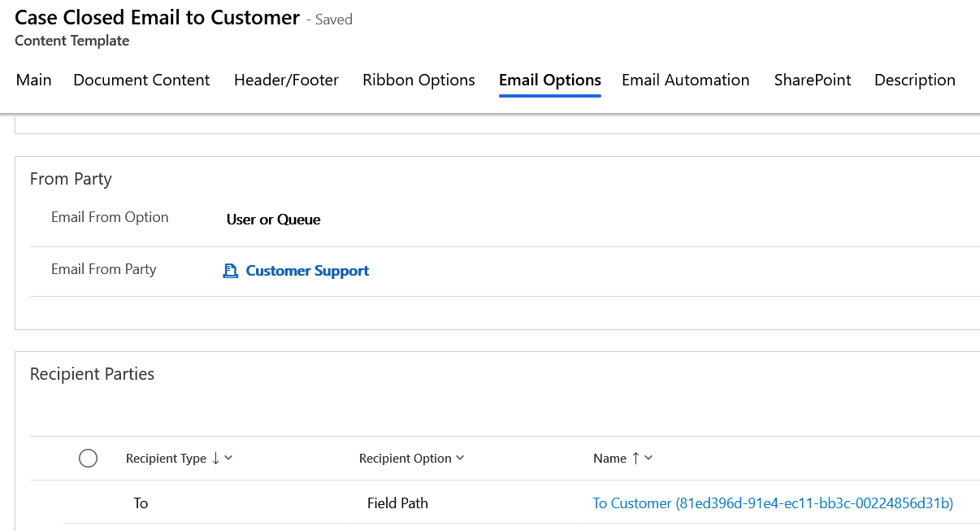Open the SharePoint tab

click(813, 80)
